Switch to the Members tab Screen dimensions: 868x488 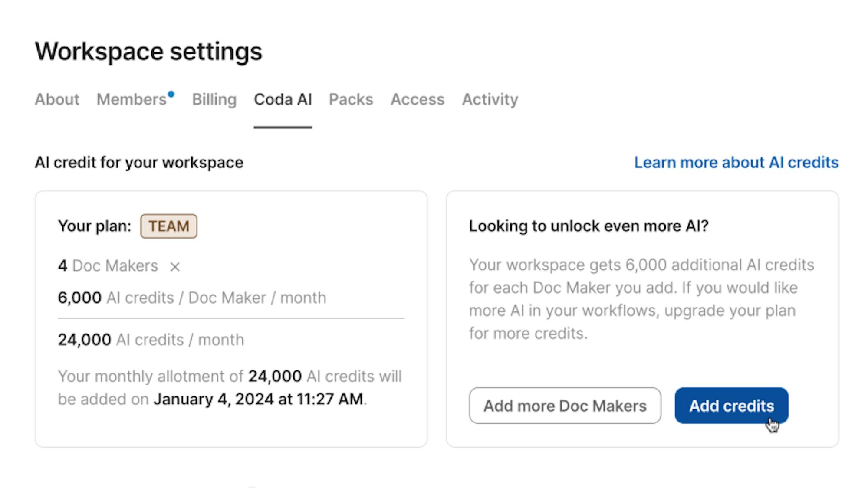pos(132,99)
